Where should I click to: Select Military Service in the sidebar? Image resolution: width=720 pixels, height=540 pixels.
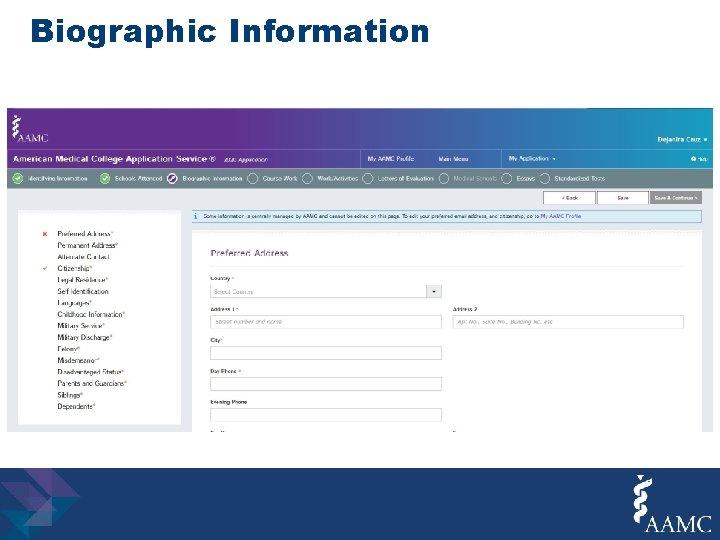coord(81,326)
